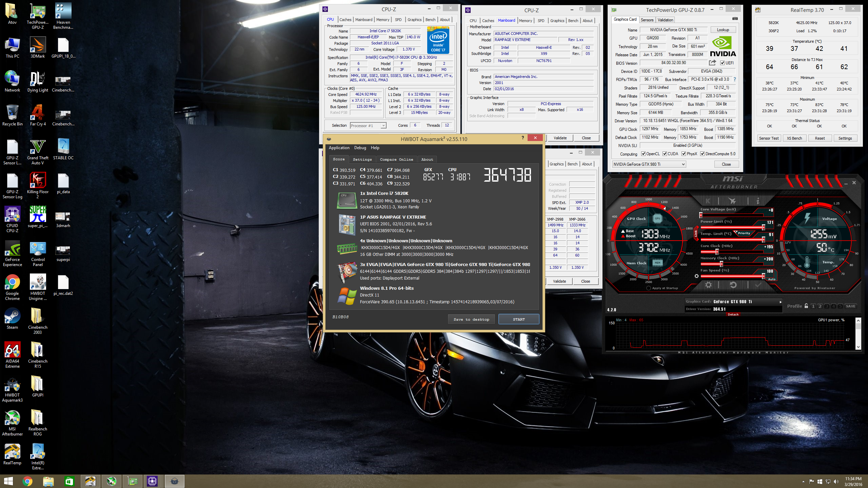Image resolution: width=868 pixels, height=488 pixels.
Task: Click Aquamark START button
Action: tap(518, 319)
